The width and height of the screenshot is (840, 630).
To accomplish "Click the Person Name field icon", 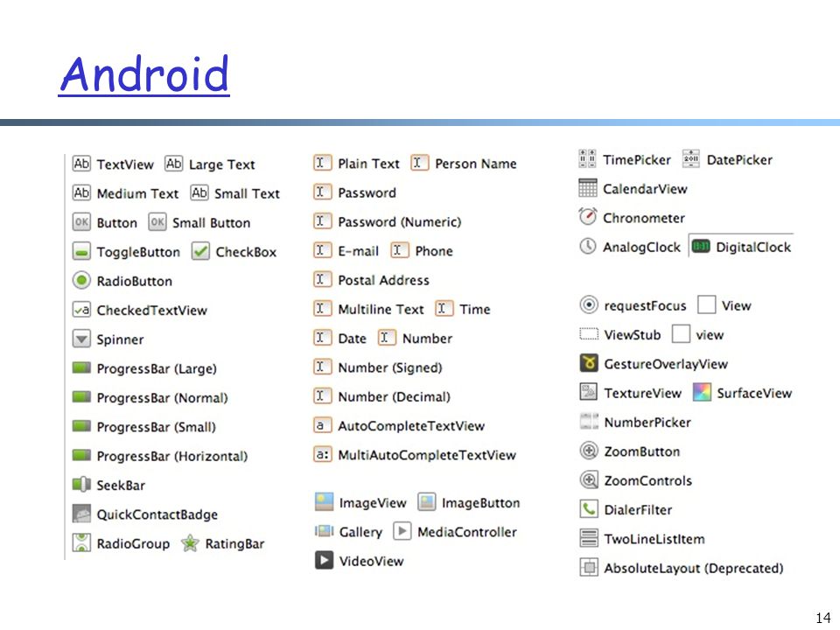I will coord(419,163).
